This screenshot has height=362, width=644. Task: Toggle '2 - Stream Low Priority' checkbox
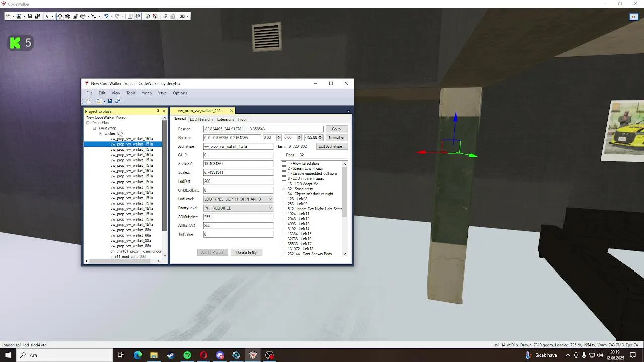click(284, 169)
